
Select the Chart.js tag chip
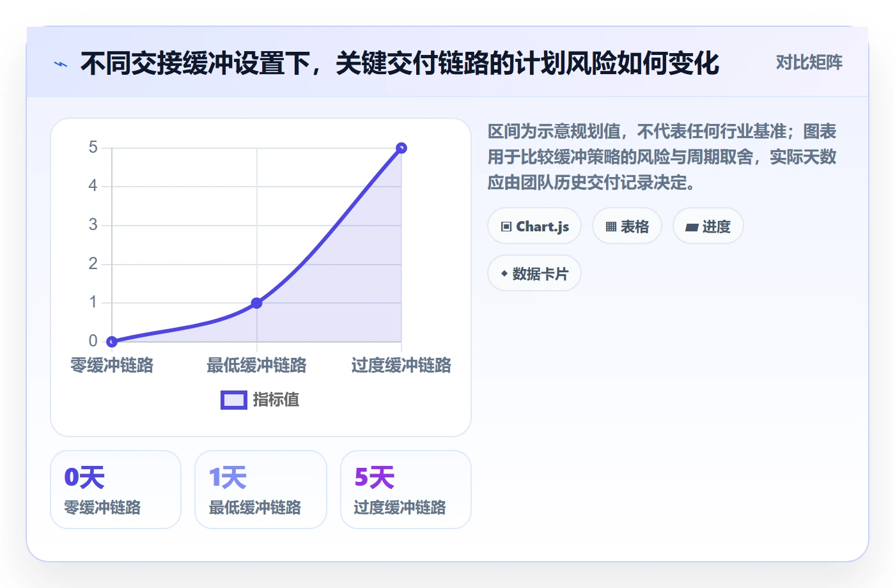point(534,226)
